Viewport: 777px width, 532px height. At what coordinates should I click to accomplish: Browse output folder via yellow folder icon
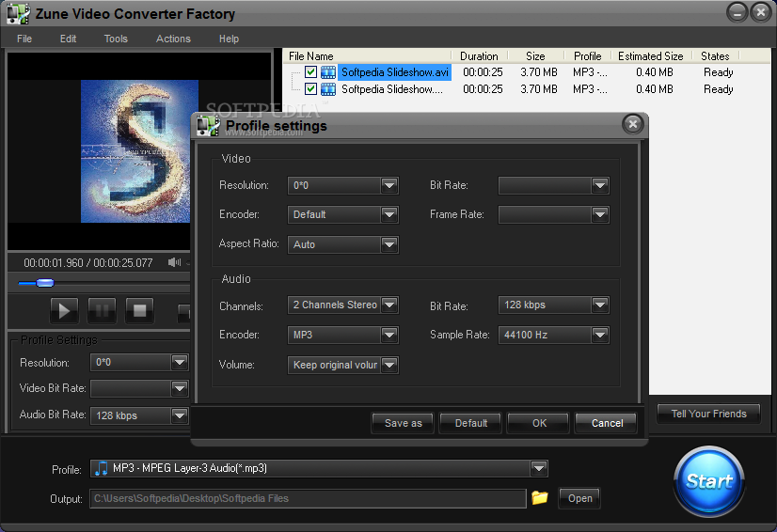pyautogui.click(x=540, y=497)
